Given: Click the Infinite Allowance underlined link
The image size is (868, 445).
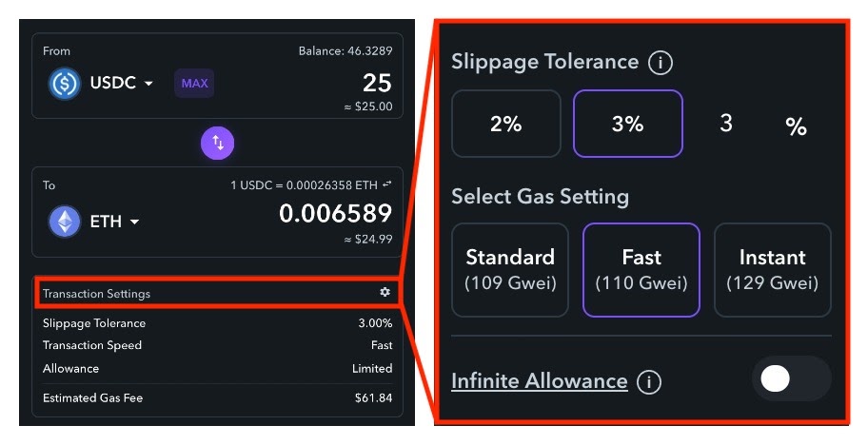Looking at the screenshot, I should (x=540, y=381).
